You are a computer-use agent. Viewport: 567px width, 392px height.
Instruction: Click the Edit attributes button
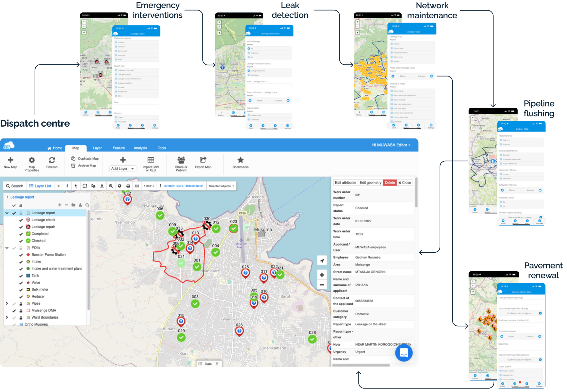[x=345, y=183]
